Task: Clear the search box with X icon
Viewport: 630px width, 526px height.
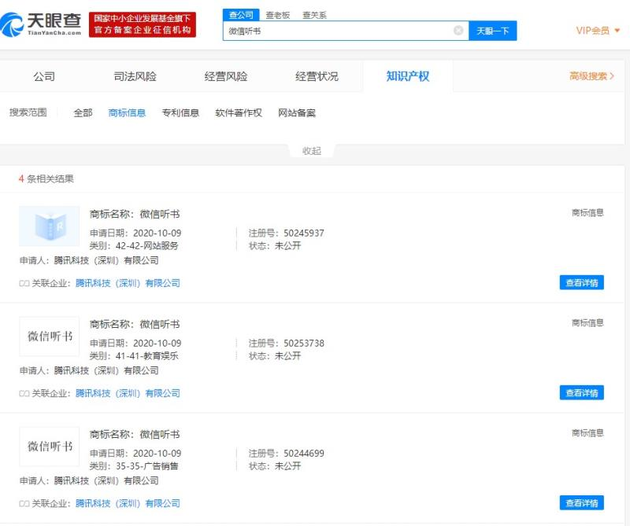Action: [x=458, y=31]
